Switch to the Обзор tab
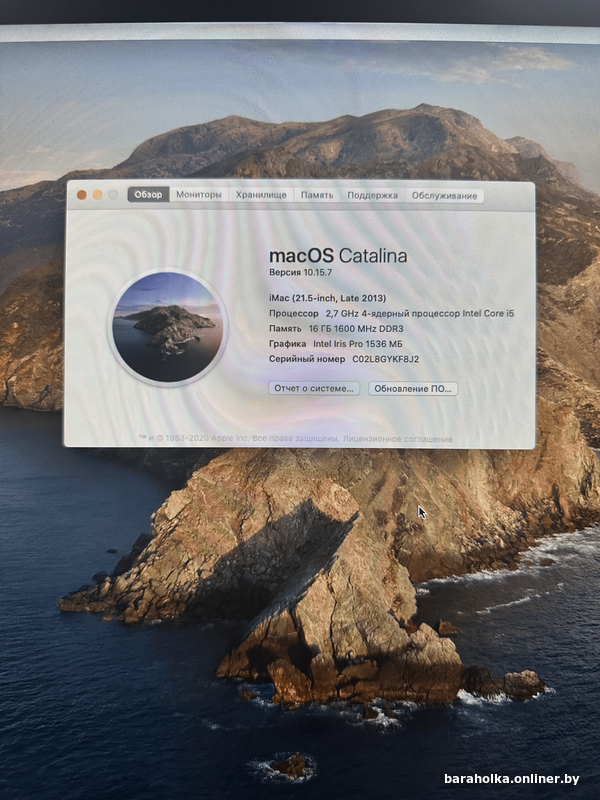This screenshot has height=800, width=600. pos(148,194)
